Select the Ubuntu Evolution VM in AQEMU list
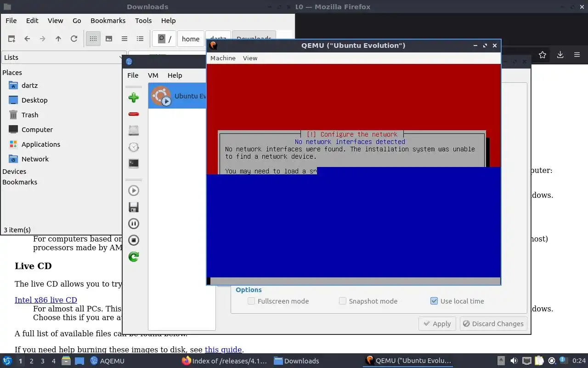Image resolution: width=588 pixels, height=368 pixels. pos(177,96)
